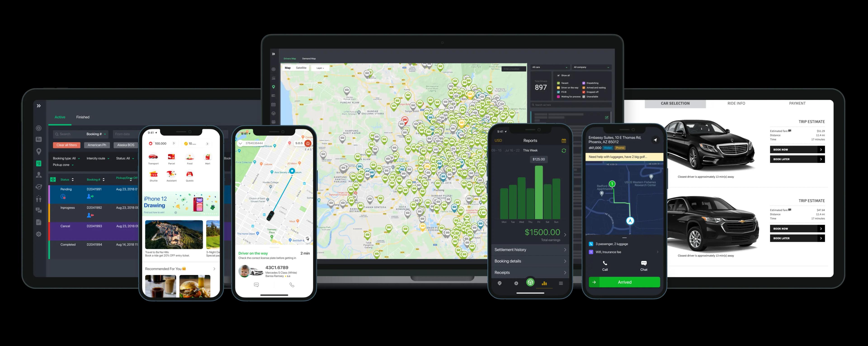This screenshot has height=346, width=868.
Task: Select the Drivers Map tab
Action: pyautogui.click(x=289, y=59)
